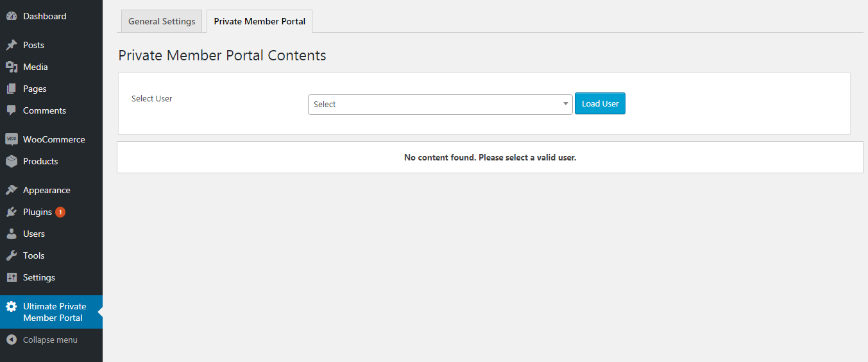Open the Tools menu entry
868x362 pixels.
tap(51, 255)
